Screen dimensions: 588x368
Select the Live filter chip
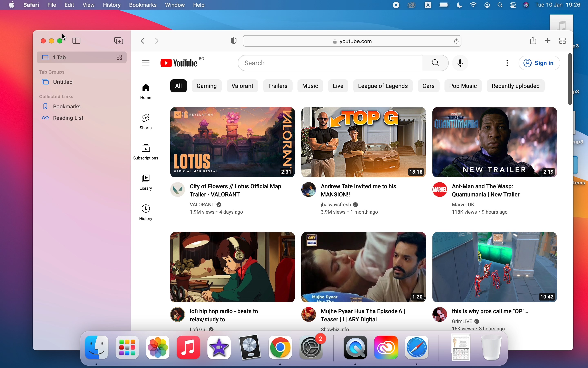(338, 86)
